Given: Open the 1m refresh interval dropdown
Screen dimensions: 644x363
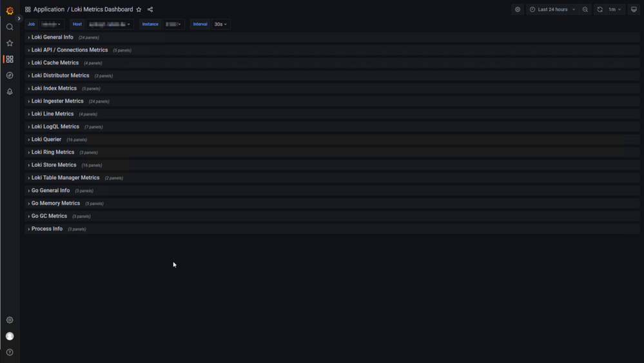Looking at the screenshot, I should (x=615, y=10).
